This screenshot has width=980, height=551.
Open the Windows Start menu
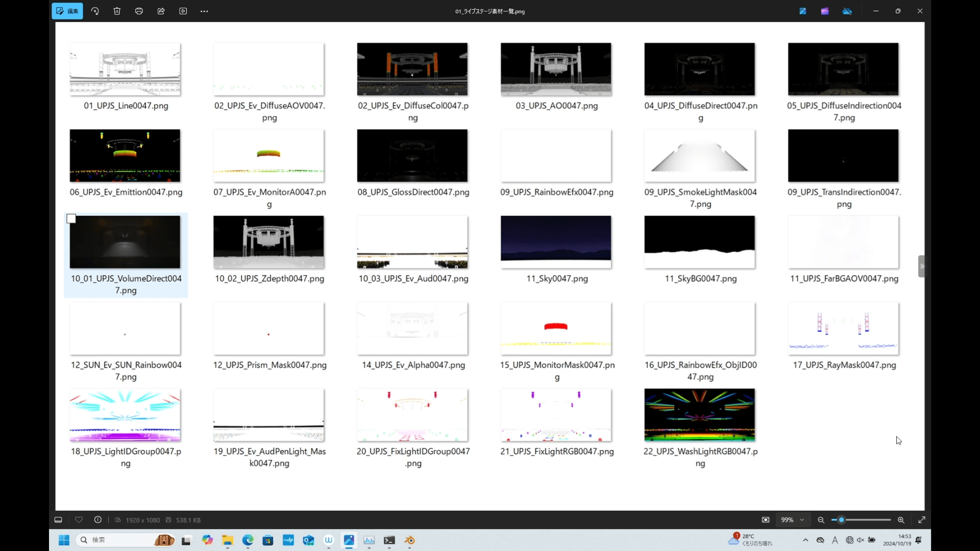click(x=64, y=540)
